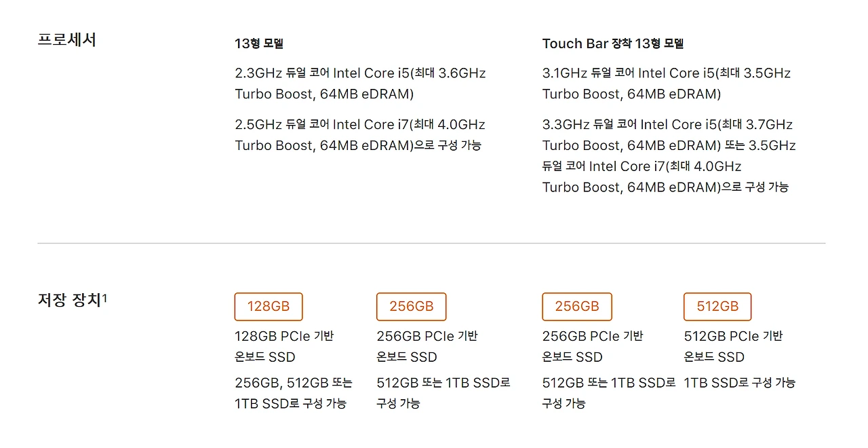Click the 2.5GHz Intel Core i7 configuration text
Viewport: 868px width, 448px height.
tap(360, 134)
